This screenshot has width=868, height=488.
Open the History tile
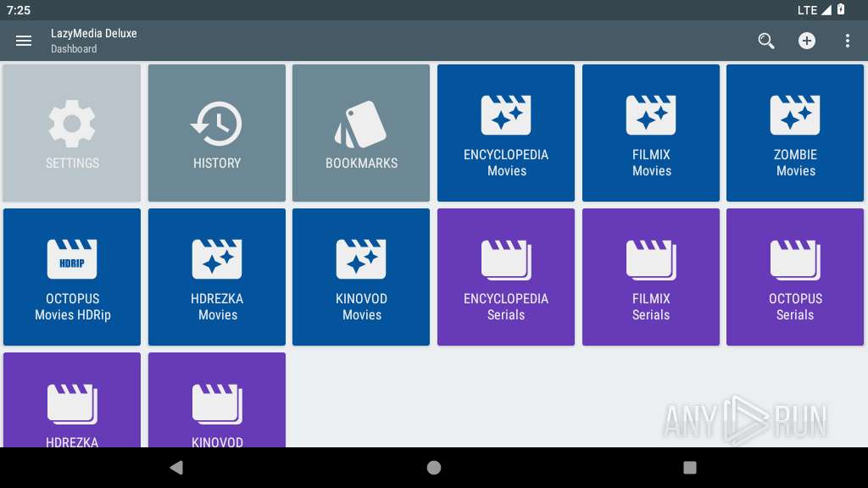point(217,133)
